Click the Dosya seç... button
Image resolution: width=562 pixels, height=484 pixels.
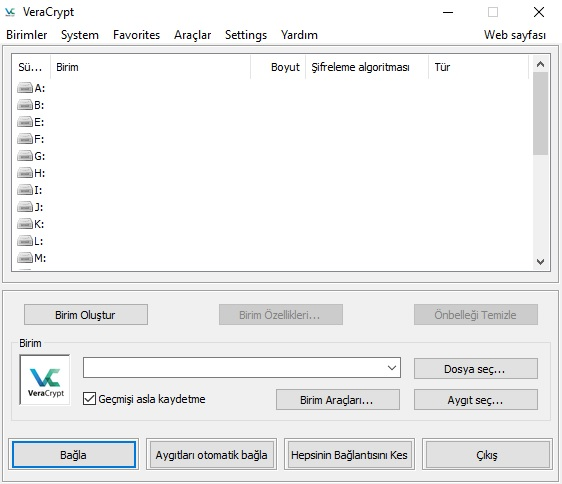point(476,369)
